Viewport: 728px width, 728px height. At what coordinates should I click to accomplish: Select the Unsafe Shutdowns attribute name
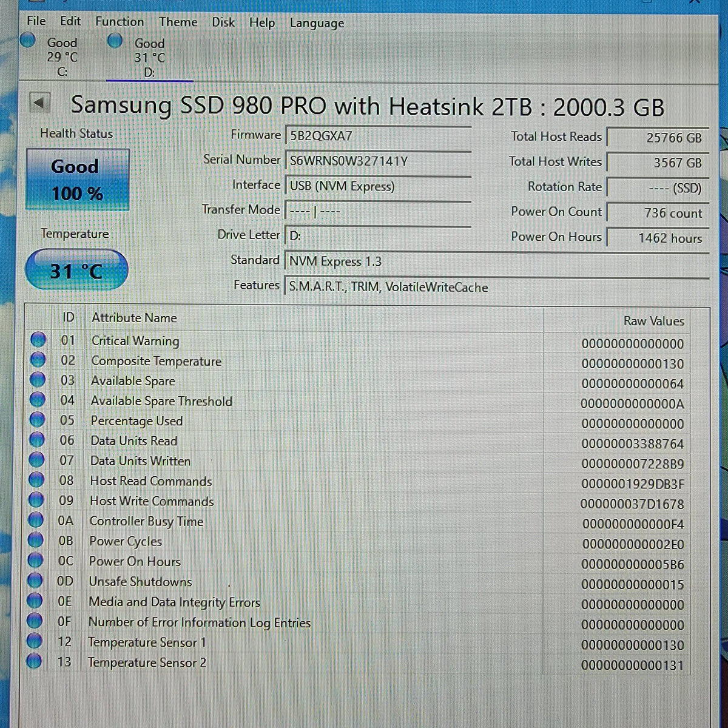click(x=140, y=581)
